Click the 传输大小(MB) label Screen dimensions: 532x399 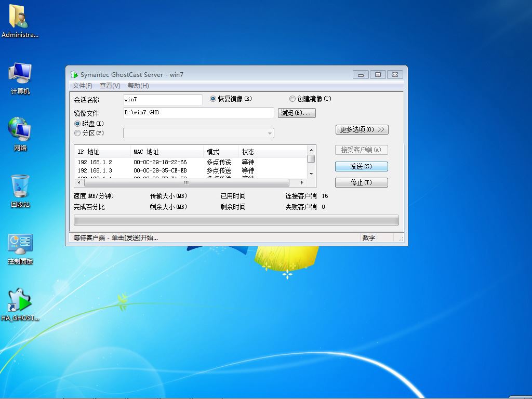(x=168, y=196)
